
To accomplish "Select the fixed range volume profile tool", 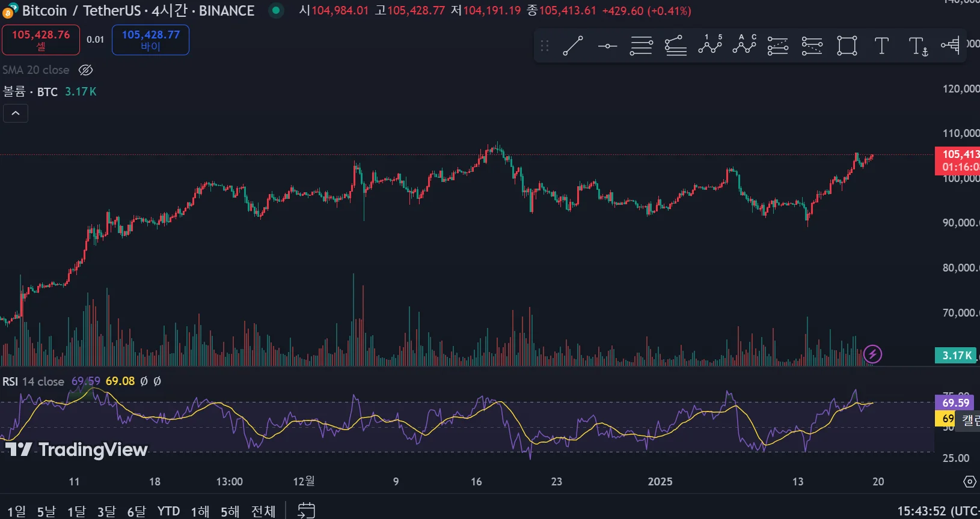I will [x=951, y=46].
